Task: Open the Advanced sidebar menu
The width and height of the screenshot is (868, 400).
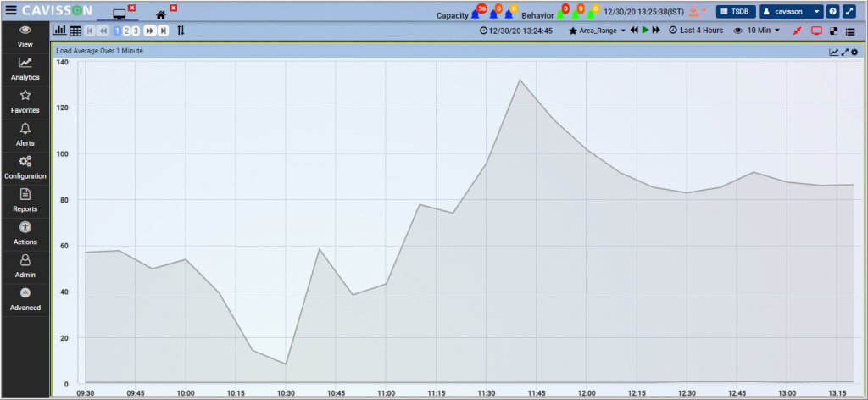Action: point(25,300)
